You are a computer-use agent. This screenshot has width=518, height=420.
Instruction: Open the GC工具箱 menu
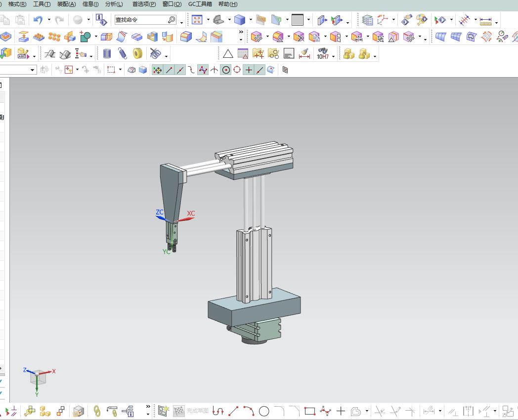(x=200, y=4)
